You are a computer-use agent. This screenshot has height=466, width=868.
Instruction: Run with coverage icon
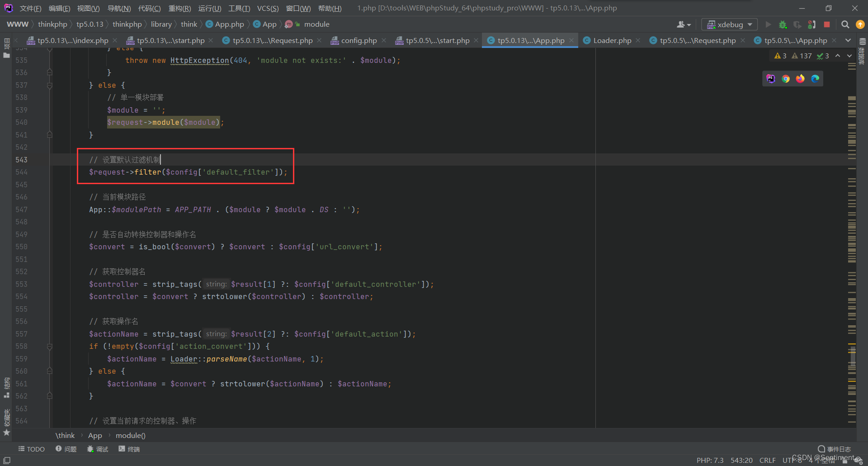[x=797, y=24]
